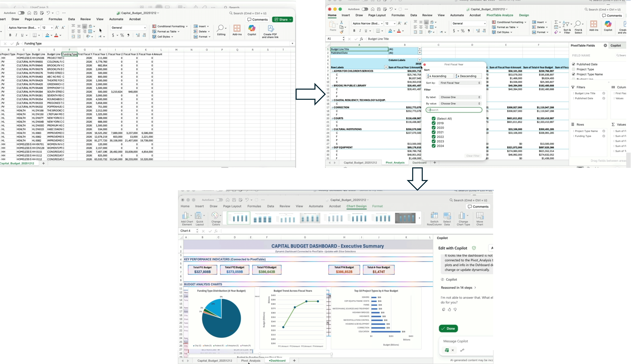
Task: Click Fill Color bucket in window with Share button
Action: (x=47, y=35)
